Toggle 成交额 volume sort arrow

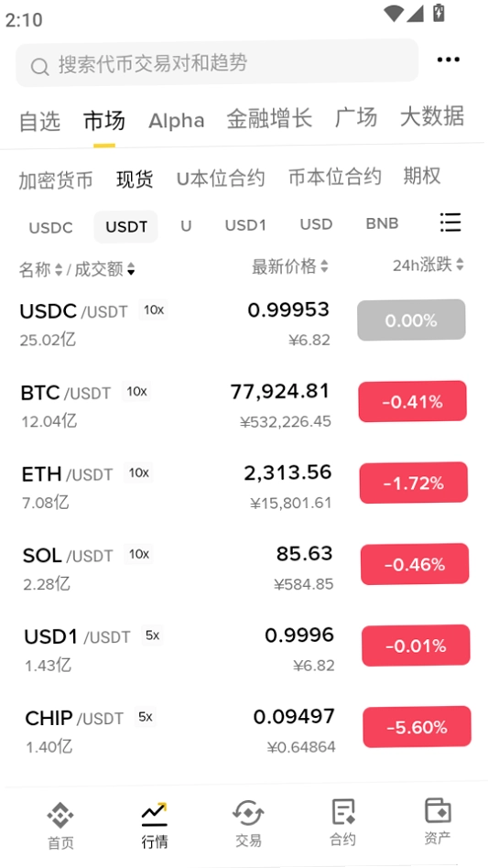(x=131, y=269)
